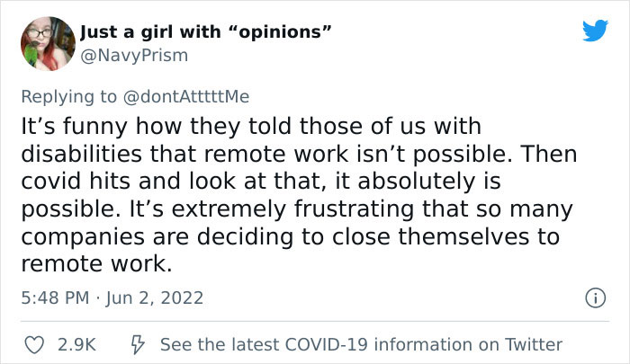Open the circled info icon
Viewport: 630px width, 364px height.
594,297
